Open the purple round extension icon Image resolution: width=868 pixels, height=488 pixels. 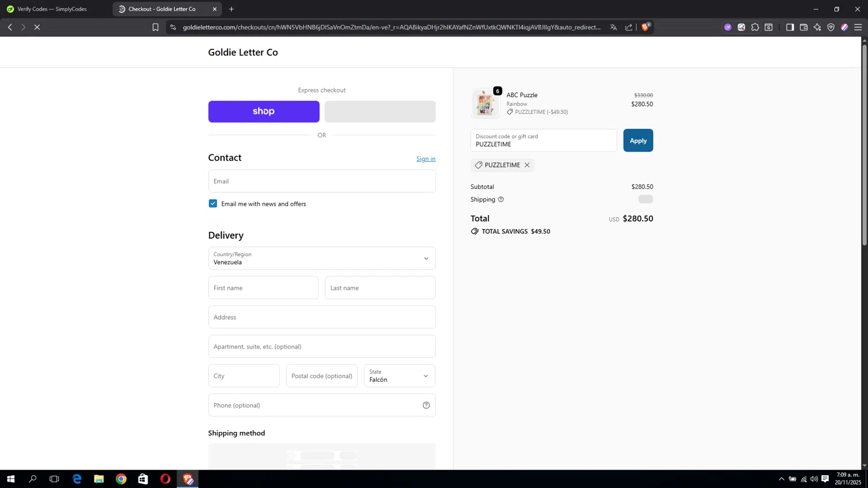[728, 27]
